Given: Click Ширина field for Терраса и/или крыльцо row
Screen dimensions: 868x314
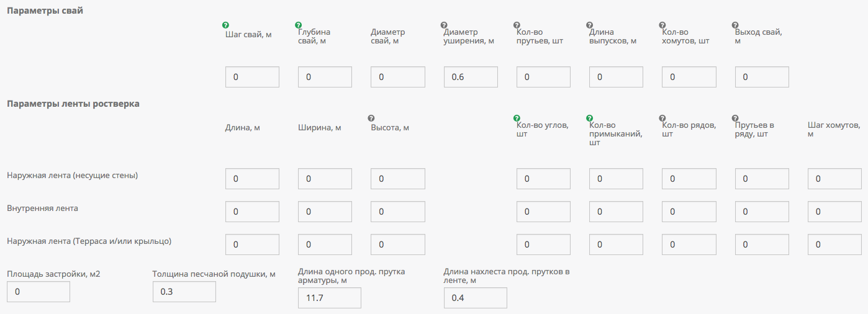Looking at the screenshot, I should coord(325,244).
